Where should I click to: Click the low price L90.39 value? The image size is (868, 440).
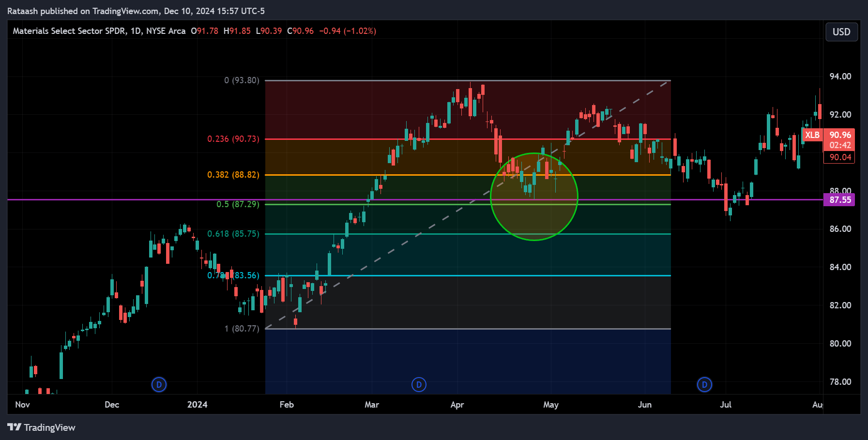(x=269, y=31)
